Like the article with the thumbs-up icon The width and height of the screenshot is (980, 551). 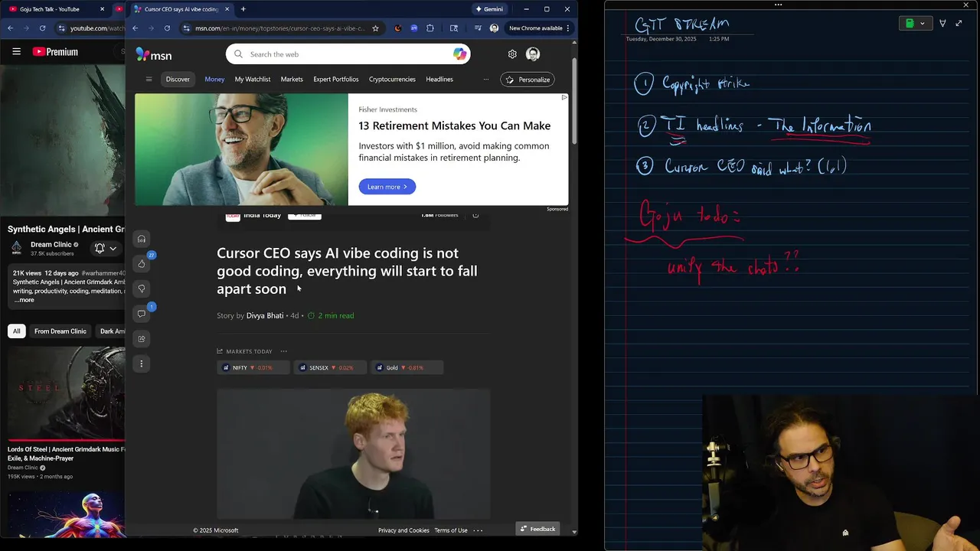142,264
